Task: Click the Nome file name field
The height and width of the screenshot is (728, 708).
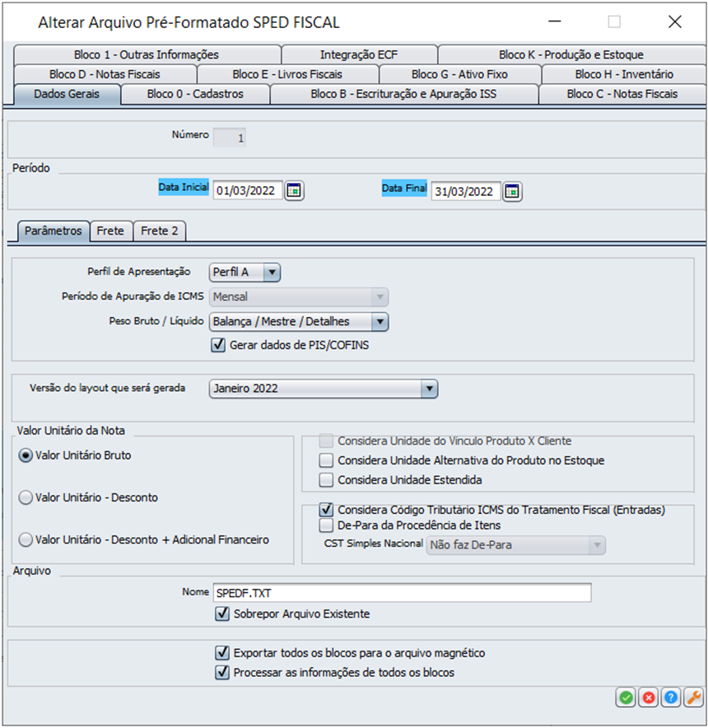Action: [402, 593]
